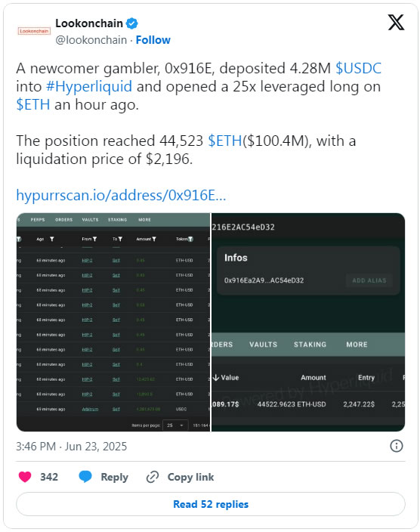Select the VAULTS tab in right screenshot
This screenshot has height=532, width=420.
[x=264, y=345]
